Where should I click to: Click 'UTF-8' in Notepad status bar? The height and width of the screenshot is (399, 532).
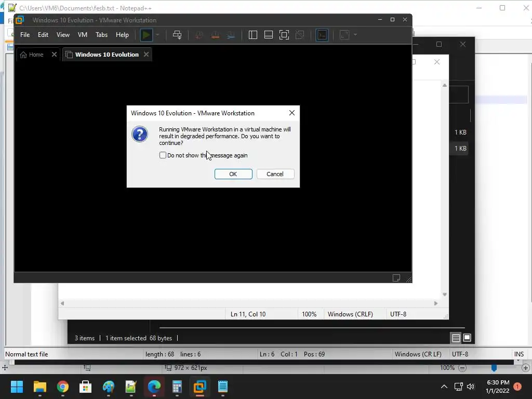(x=398, y=314)
